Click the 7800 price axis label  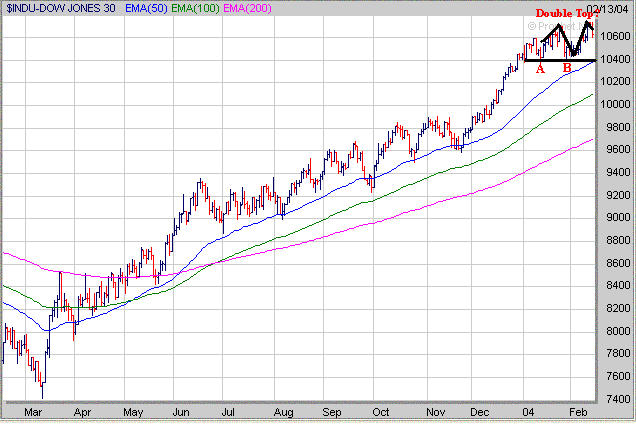tap(619, 353)
